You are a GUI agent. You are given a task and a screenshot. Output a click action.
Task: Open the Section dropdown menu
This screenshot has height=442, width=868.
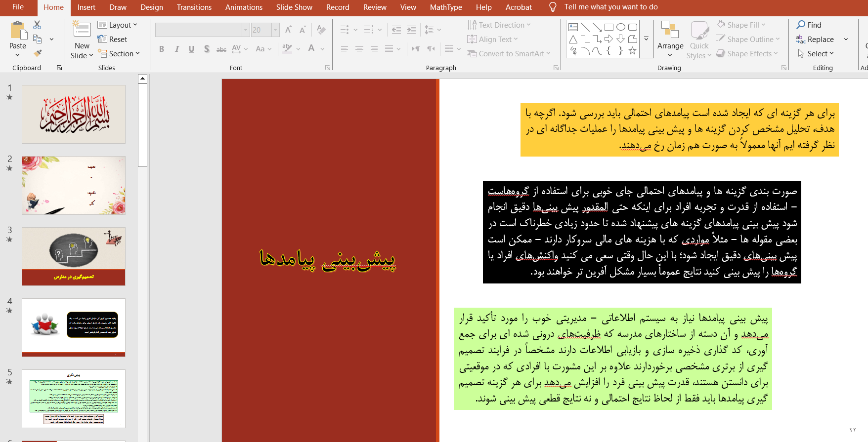119,53
